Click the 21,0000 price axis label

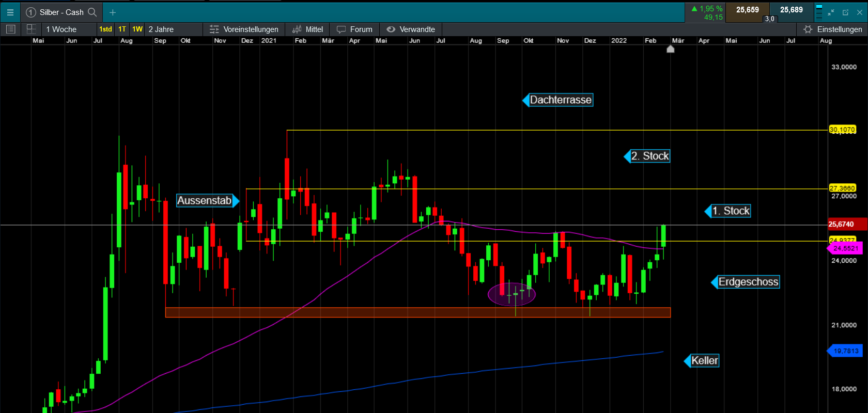click(x=844, y=325)
